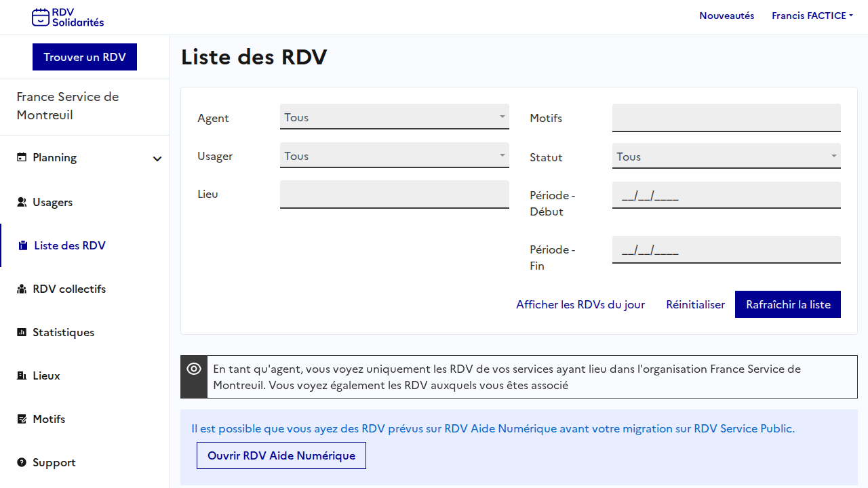Click the Statistiques chart icon
This screenshot has height=488, width=868.
[x=22, y=332]
